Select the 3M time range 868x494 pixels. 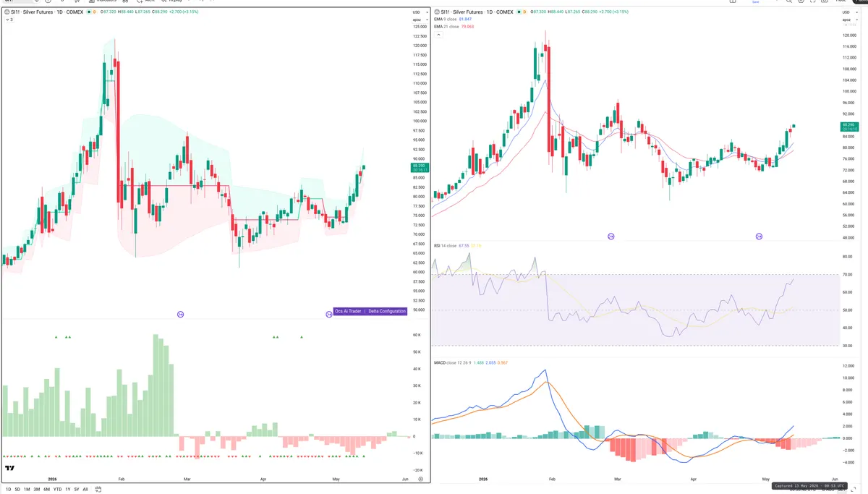[36, 490]
